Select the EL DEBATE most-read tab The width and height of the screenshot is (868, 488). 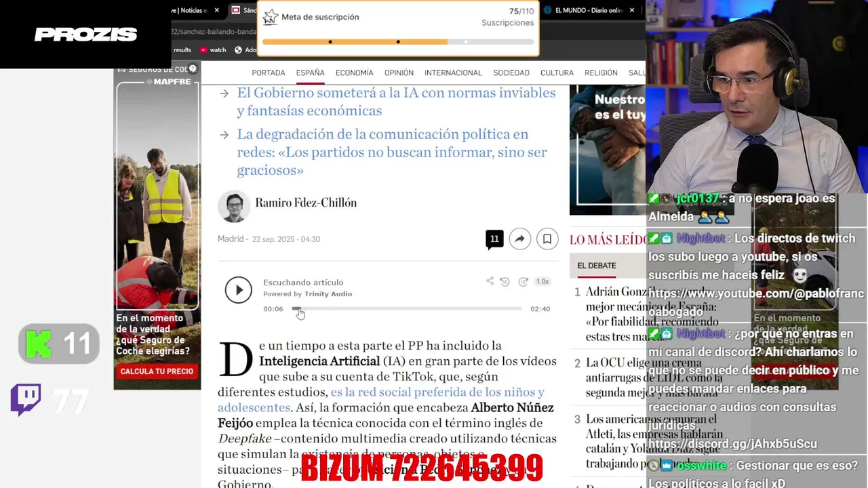click(597, 266)
